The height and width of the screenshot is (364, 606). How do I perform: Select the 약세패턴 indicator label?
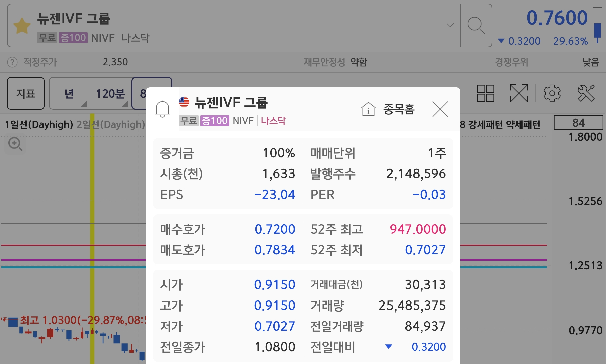[523, 125]
